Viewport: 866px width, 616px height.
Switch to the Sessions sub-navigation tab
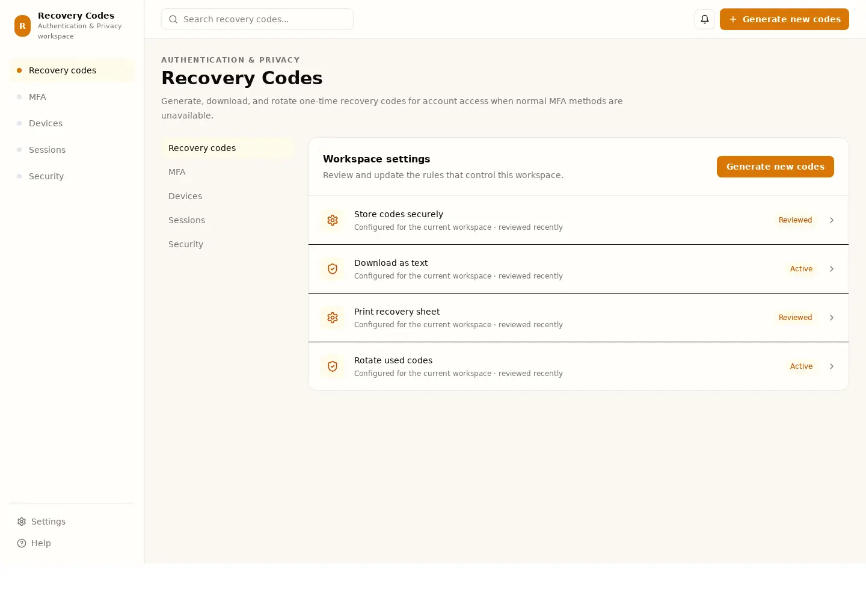tap(227, 220)
